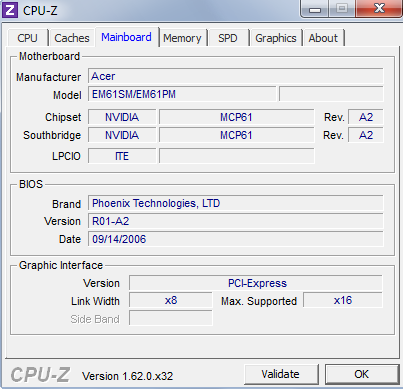403x389 pixels.
Task: Close the CPU-Z window
Action: tap(379, 8)
